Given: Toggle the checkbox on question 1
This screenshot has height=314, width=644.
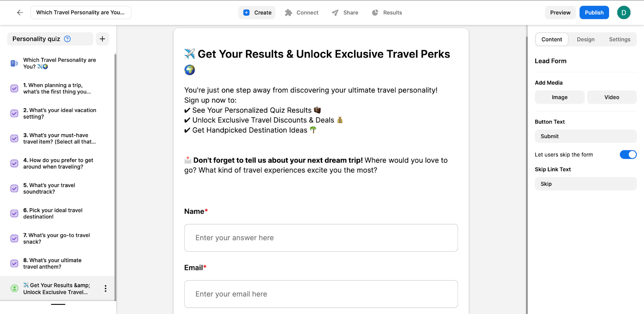Looking at the screenshot, I should click(x=14, y=88).
